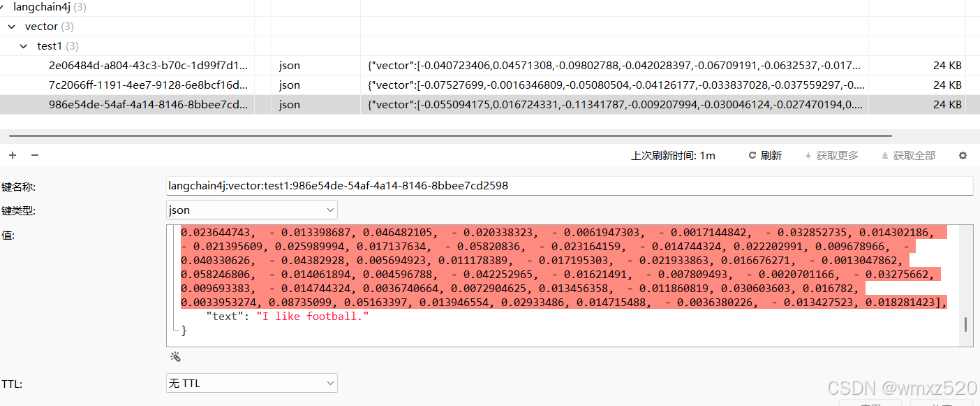Click the "I like football." text value
This screenshot has height=406, width=980.
click(x=312, y=317)
